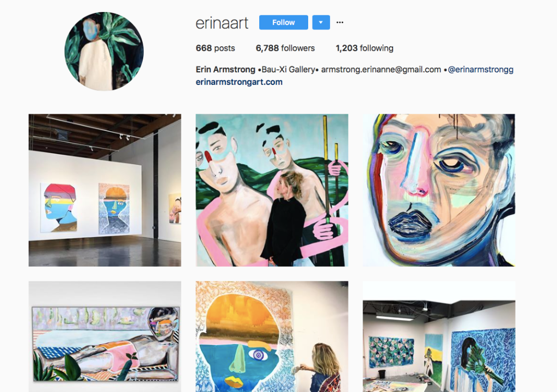Image resolution: width=557 pixels, height=392 pixels.
Task: Open the blue face with sunset post
Action: coord(272,336)
